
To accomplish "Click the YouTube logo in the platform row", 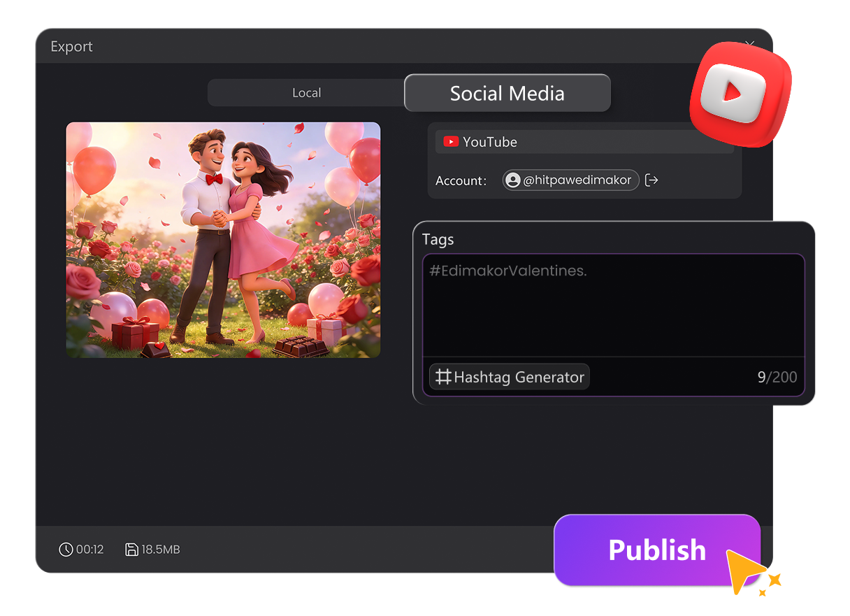I will [x=452, y=141].
